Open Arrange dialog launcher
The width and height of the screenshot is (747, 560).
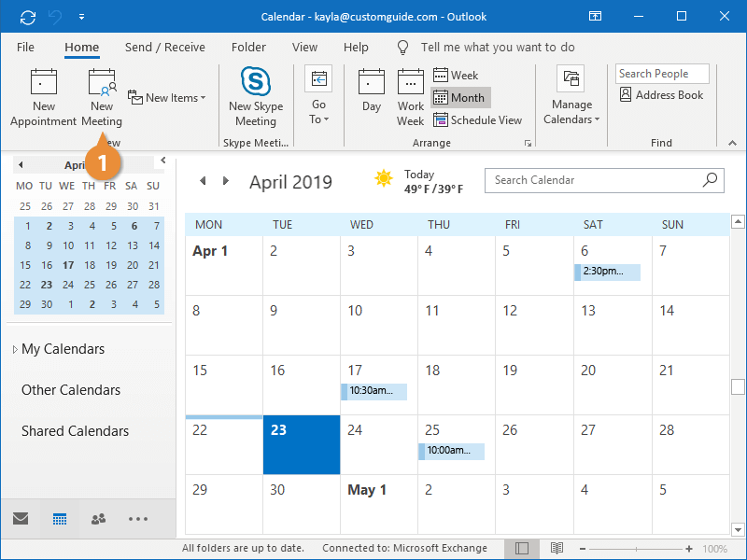(528, 143)
